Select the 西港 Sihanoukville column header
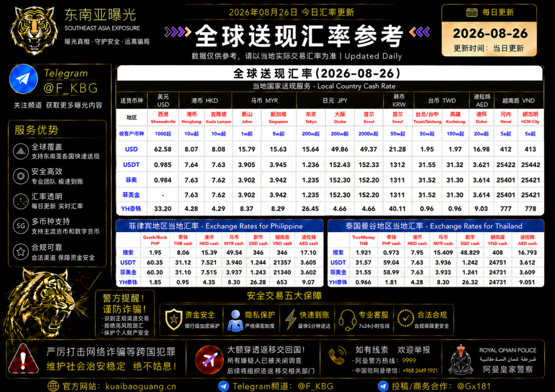555x392 pixels. (163, 117)
